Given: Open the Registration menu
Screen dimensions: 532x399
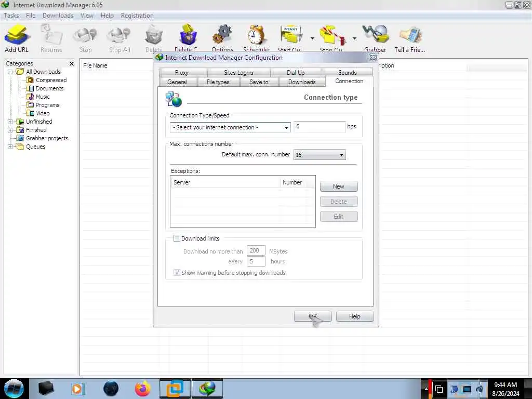Looking at the screenshot, I should click(x=137, y=16).
